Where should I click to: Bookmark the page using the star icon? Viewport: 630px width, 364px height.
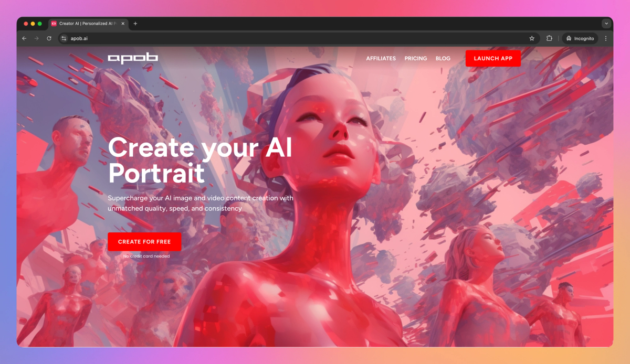click(x=531, y=38)
